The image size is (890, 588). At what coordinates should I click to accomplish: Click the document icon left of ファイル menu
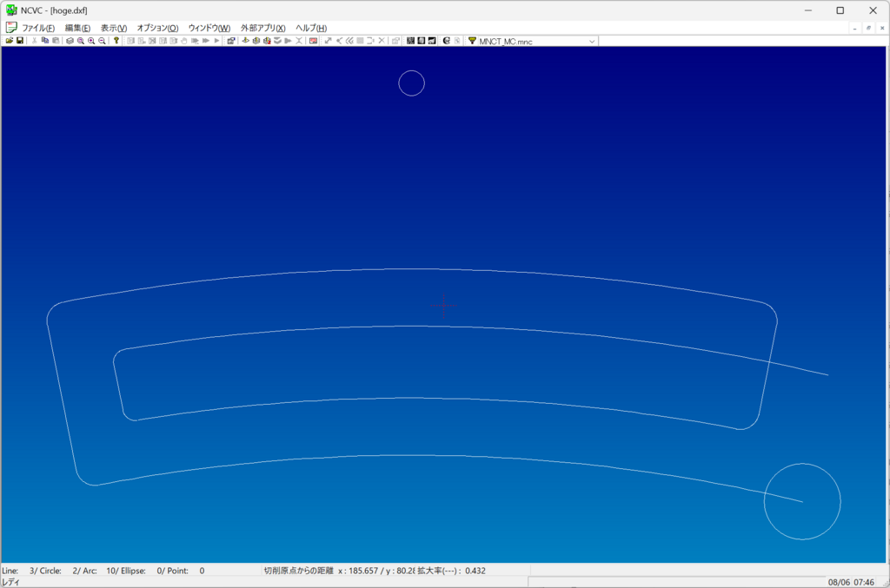pyautogui.click(x=11, y=27)
